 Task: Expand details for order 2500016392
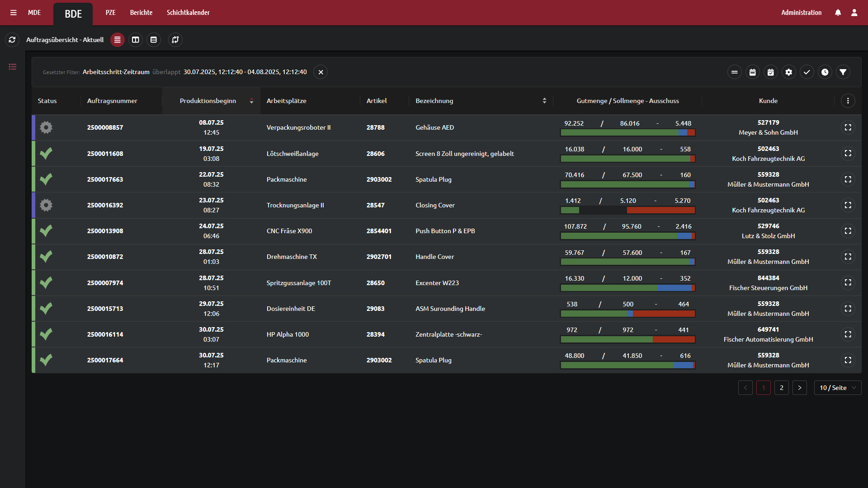coord(848,205)
